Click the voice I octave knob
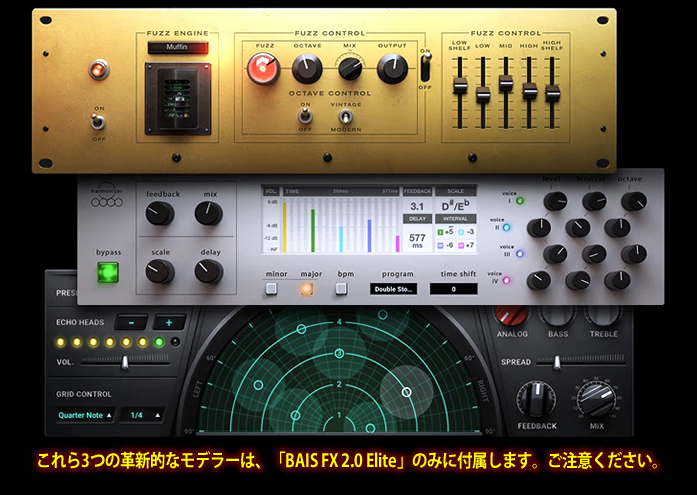 [x=634, y=201]
